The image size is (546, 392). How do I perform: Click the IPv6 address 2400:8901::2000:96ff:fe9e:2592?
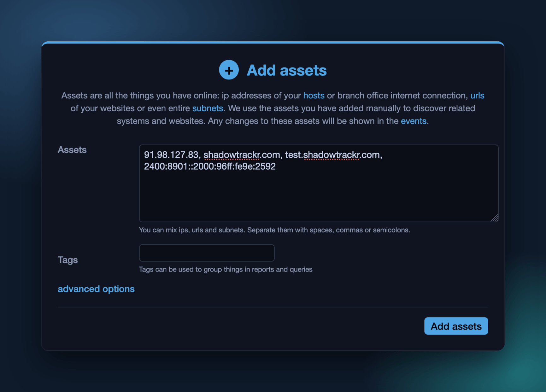pos(210,166)
